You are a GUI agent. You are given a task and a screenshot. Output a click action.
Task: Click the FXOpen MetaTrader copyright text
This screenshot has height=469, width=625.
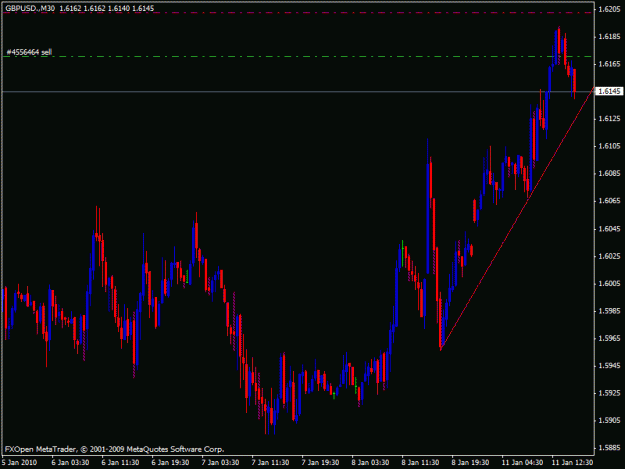[x=114, y=449]
